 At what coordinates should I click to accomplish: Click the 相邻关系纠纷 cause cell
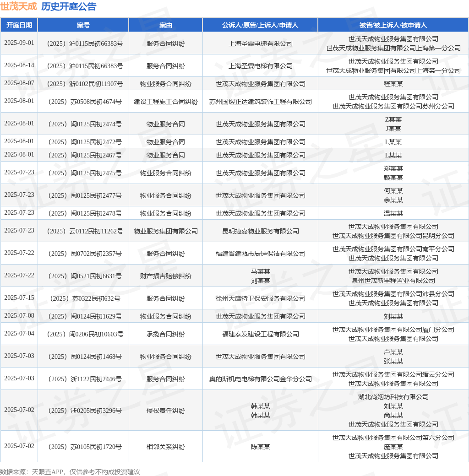[x=165, y=447]
